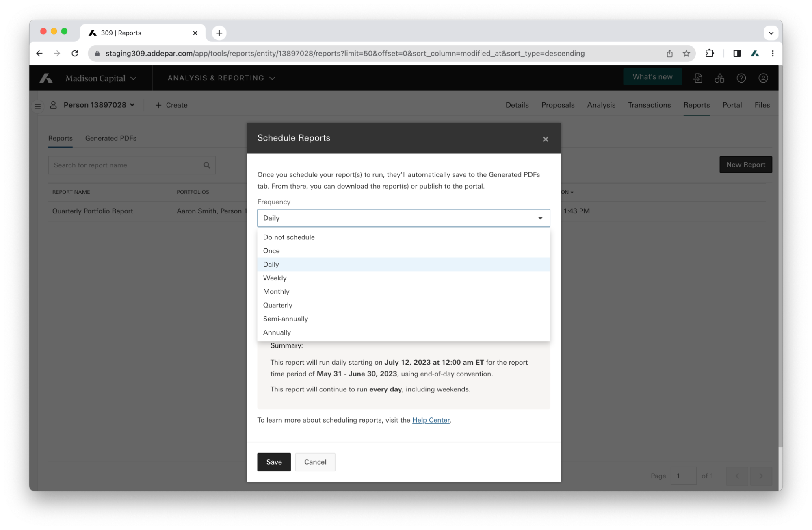Expand the Analysis & Reporting menu

click(x=221, y=78)
